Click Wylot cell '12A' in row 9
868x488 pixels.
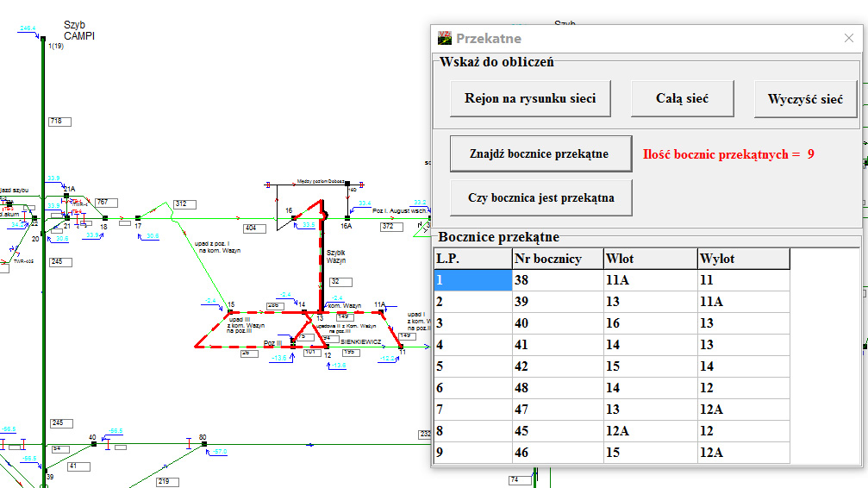(744, 454)
